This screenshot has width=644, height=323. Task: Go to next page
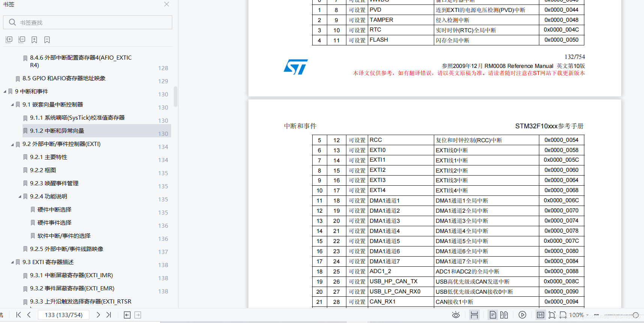(98, 315)
